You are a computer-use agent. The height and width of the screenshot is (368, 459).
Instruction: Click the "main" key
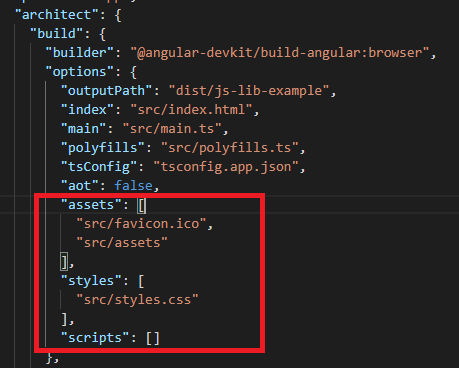pos(83,129)
